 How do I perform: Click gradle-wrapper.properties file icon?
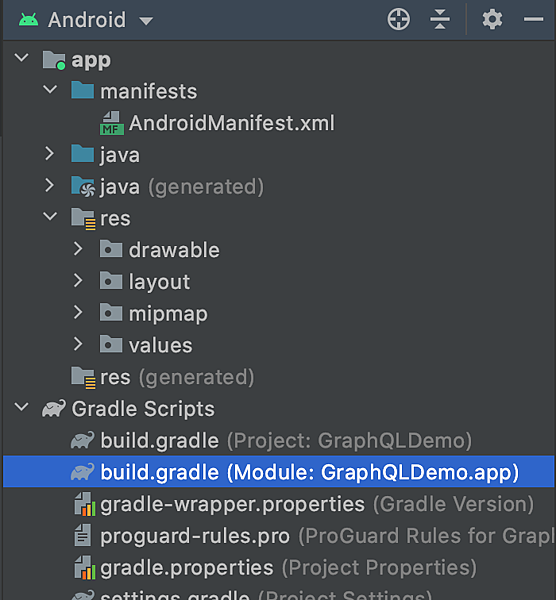(x=85, y=504)
